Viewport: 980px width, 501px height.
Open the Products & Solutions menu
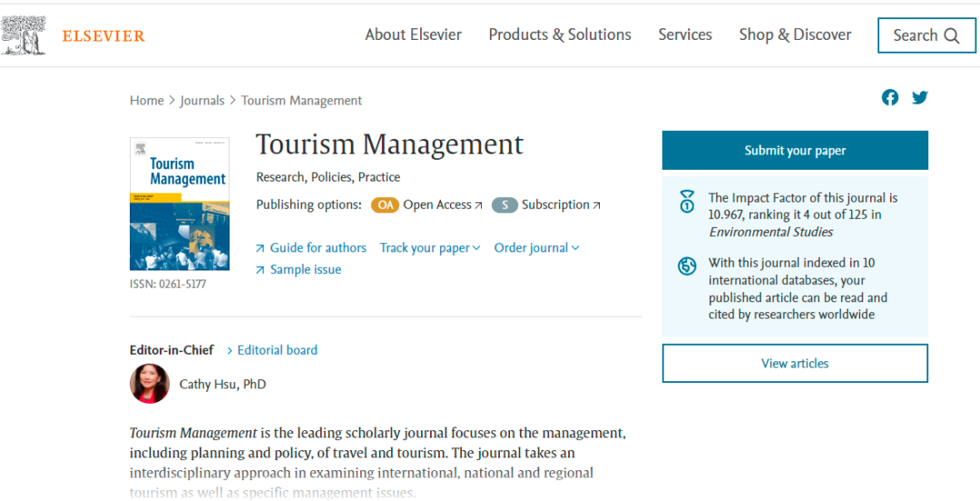560,34
